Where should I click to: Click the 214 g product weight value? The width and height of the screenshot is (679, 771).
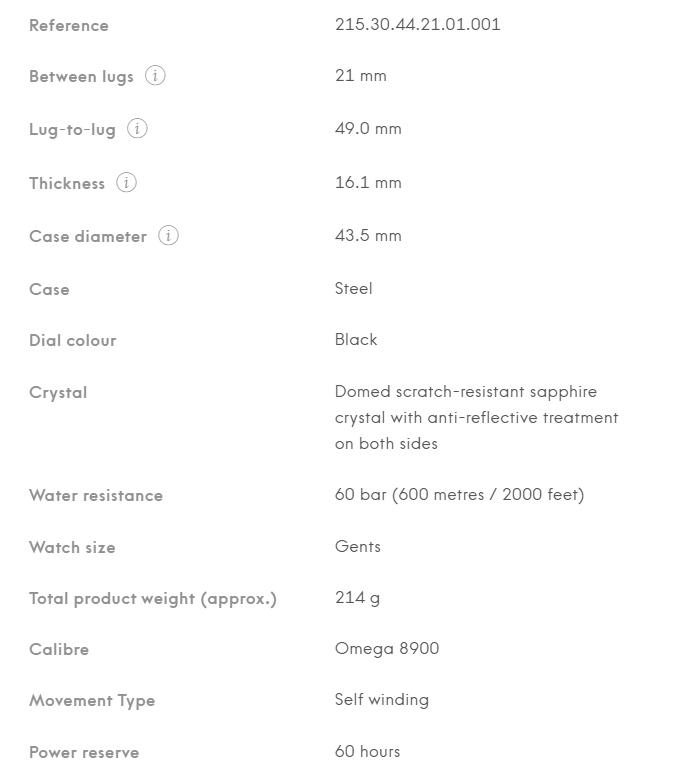coord(357,598)
